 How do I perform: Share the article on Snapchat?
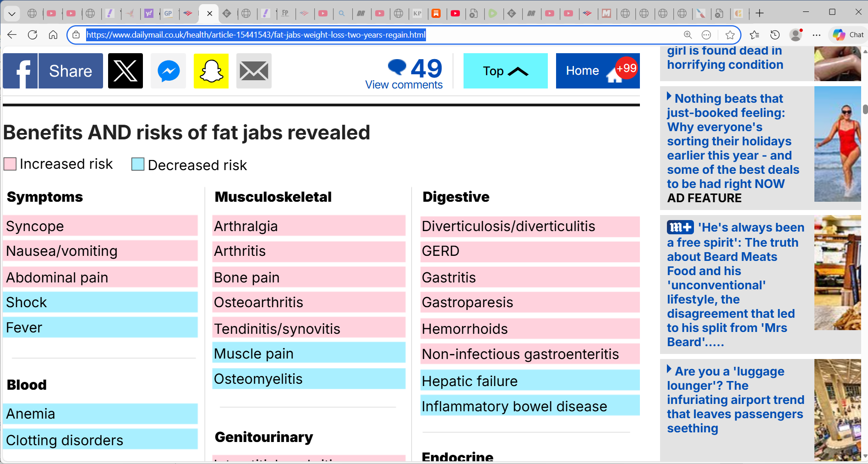tap(211, 71)
